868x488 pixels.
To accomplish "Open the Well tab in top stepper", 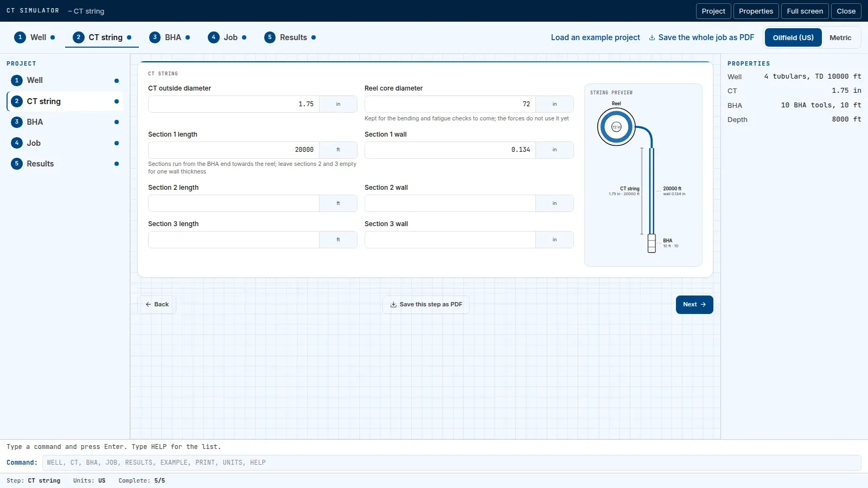I will coord(35,37).
